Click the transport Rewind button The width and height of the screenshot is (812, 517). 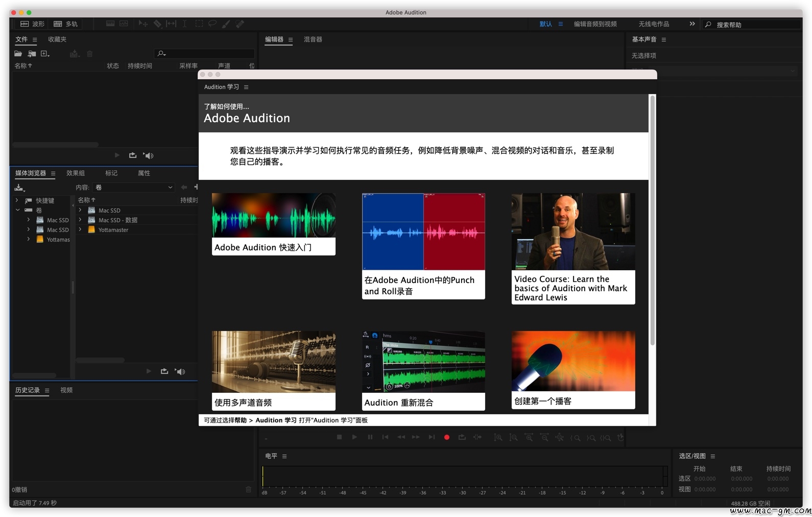pyautogui.click(x=401, y=437)
